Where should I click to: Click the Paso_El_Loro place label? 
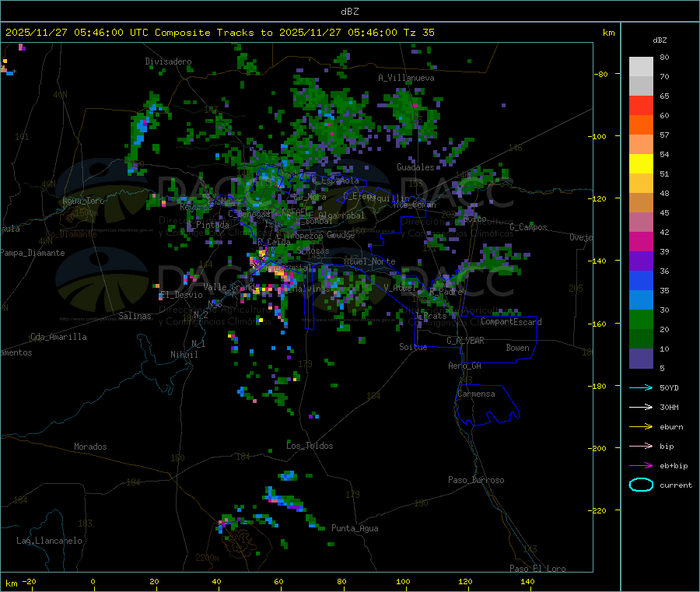538,569
